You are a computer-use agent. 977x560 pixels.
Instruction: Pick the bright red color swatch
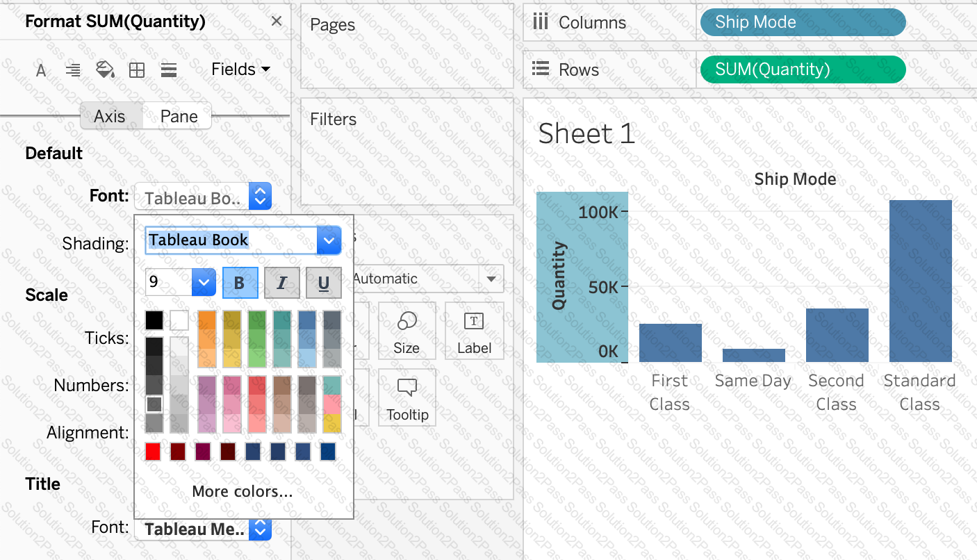(x=154, y=452)
